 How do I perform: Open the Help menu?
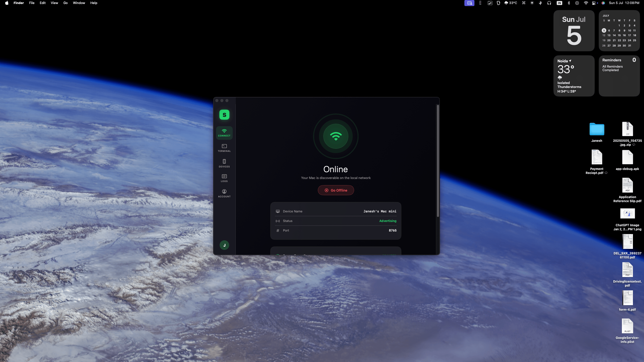pos(94,3)
